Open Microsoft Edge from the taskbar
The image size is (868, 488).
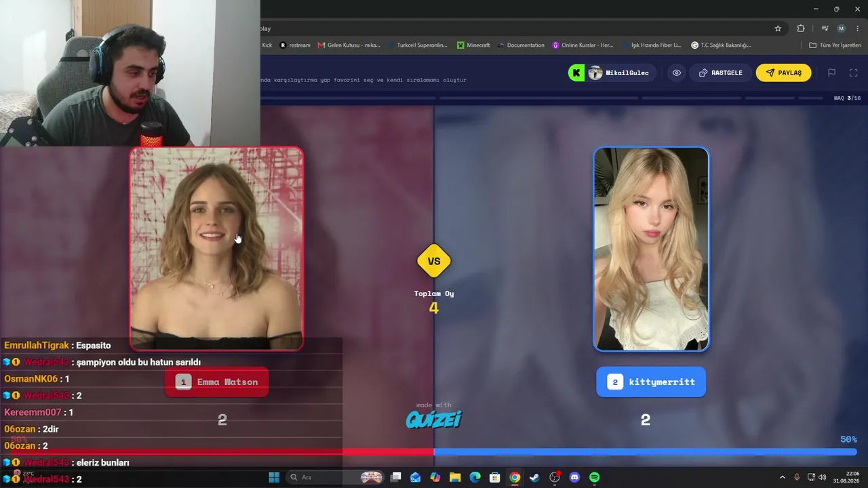click(475, 477)
